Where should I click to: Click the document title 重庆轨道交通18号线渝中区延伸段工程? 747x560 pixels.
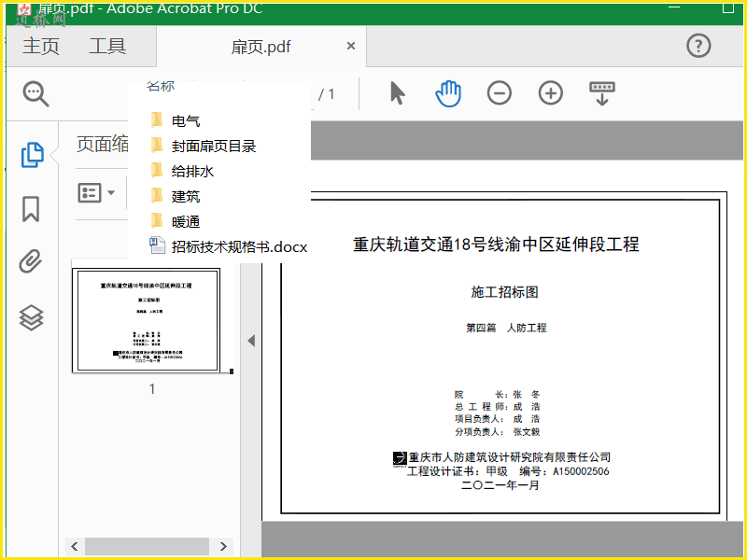(496, 245)
